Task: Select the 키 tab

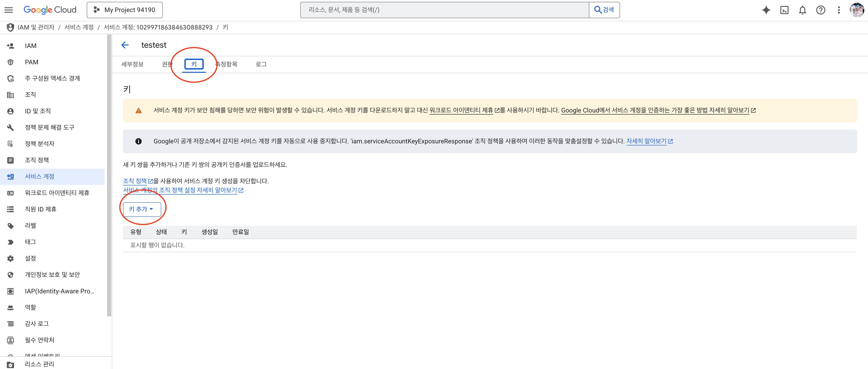Action: click(194, 64)
